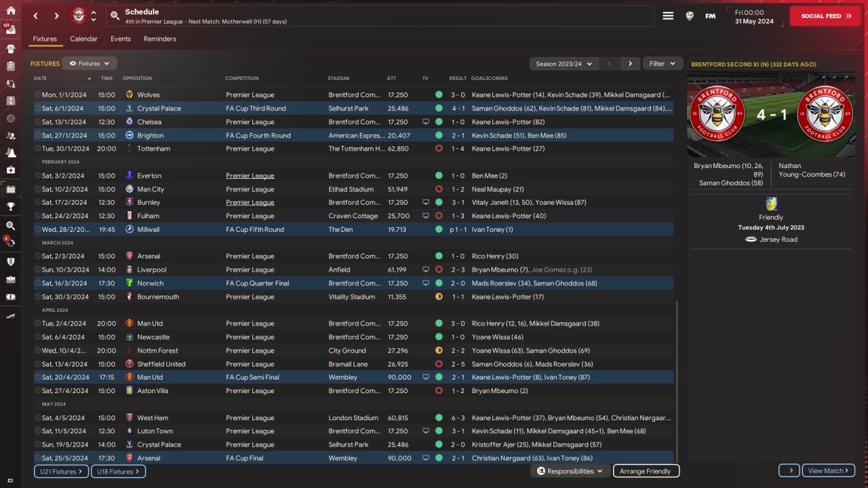The image size is (868, 488).
Task: Open the Social Feed button
Action: [825, 16]
